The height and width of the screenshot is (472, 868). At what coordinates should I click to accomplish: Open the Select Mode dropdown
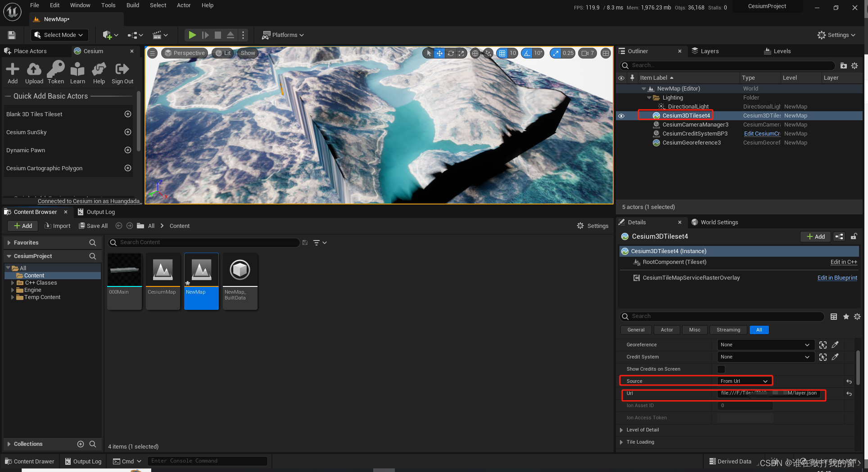pyautogui.click(x=59, y=35)
